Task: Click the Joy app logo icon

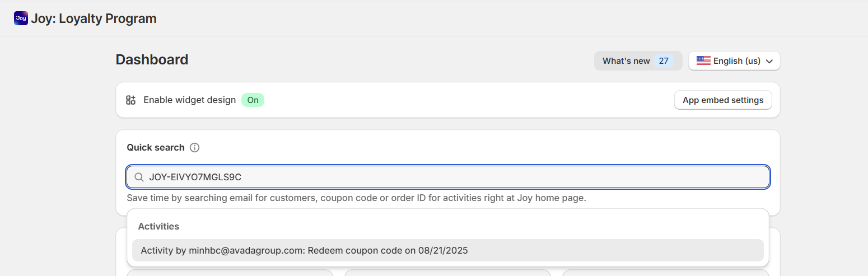Action: click(21, 18)
